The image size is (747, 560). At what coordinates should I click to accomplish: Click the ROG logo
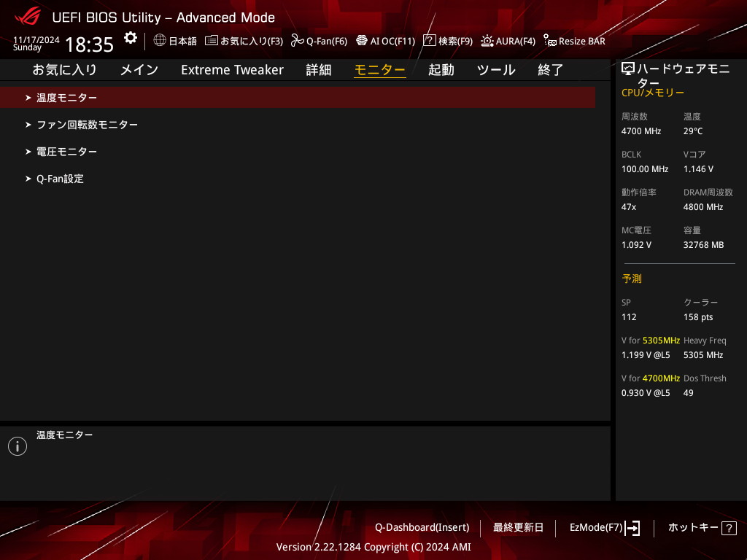28,16
